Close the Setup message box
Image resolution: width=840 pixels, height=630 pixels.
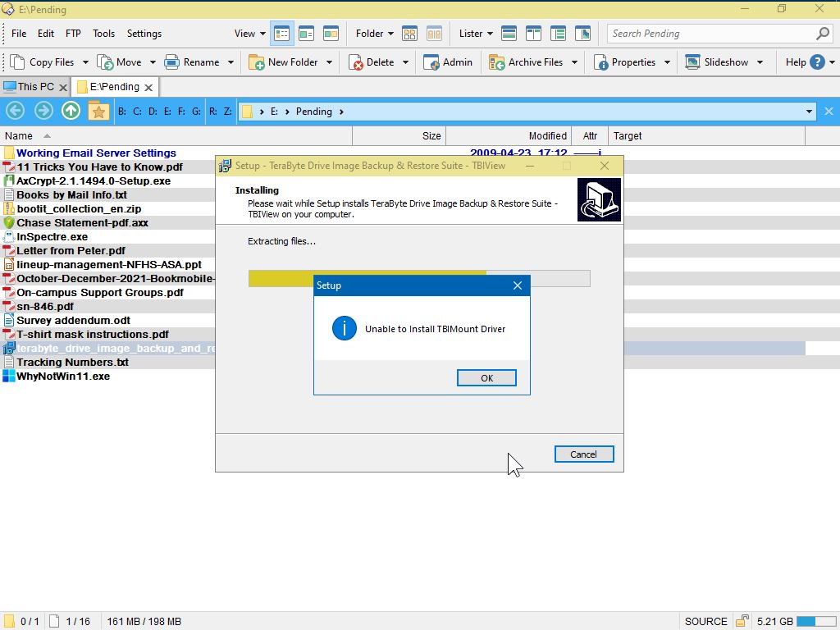tap(518, 285)
